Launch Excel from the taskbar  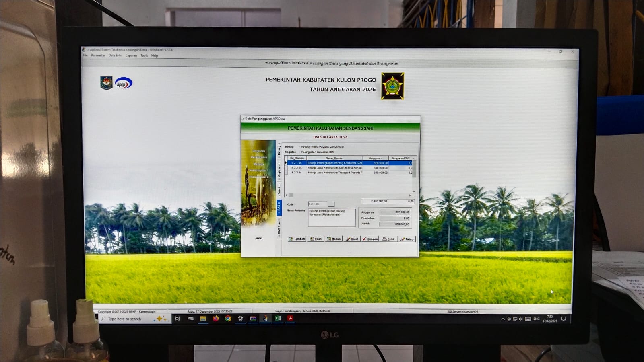[278, 319]
